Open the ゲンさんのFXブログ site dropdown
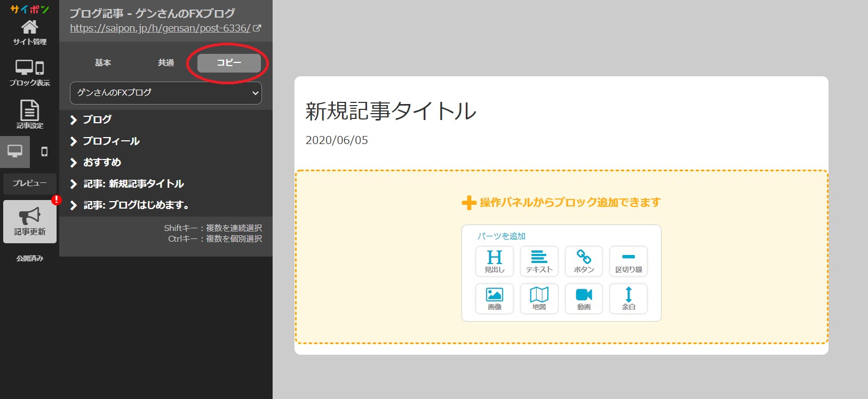The height and width of the screenshot is (399, 868). (x=166, y=93)
